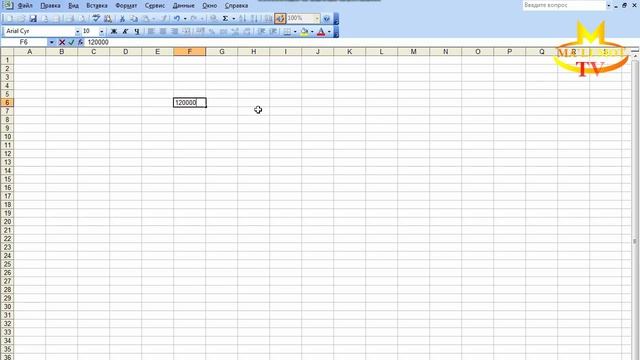The width and height of the screenshot is (640, 360).
Task: Run the spelling check icon
Action: click(x=96, y=18)
